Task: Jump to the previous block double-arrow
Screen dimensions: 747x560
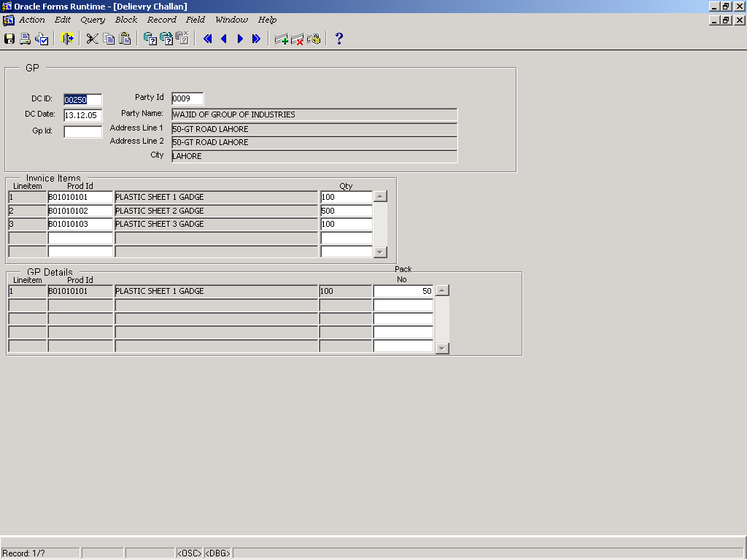Action: (x=207, y=39)
